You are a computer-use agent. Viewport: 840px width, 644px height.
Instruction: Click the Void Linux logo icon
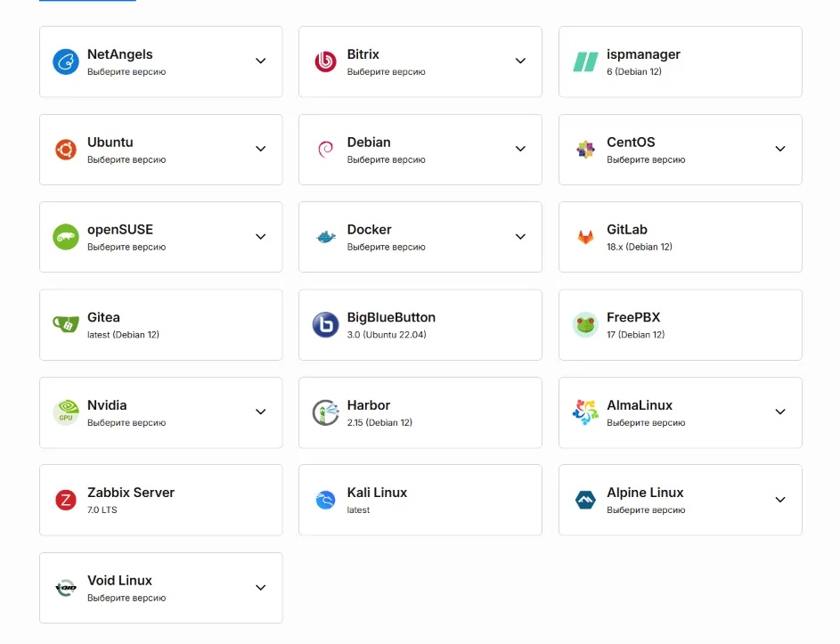pyautogui.click(x=66, y=588)
